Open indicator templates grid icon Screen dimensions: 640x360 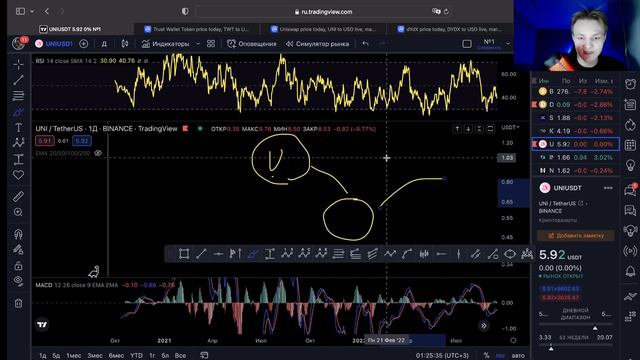pos(211,44)
